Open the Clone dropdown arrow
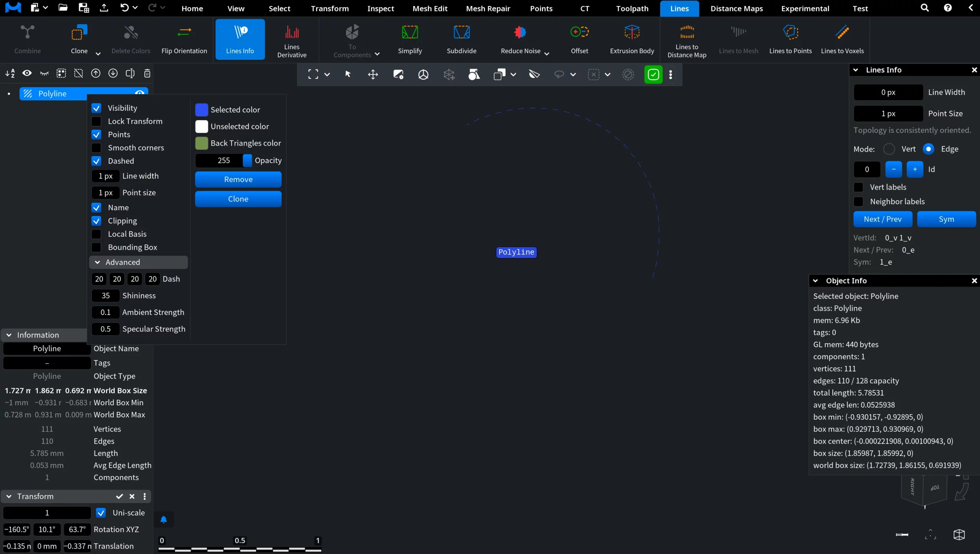The image size is (980, 554). click(98, 54)
